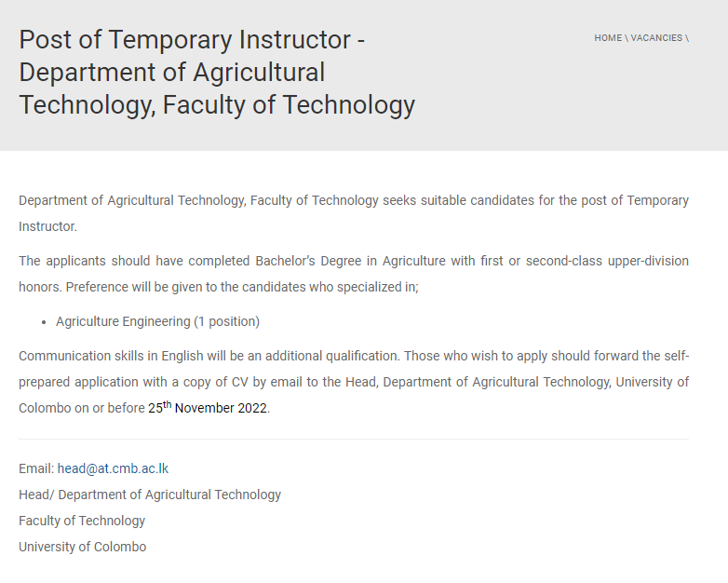This screenshot has height=583, width=728.
Task: Go to the VACANCIES breadcrumb link
Action: (x=656, y=38)
